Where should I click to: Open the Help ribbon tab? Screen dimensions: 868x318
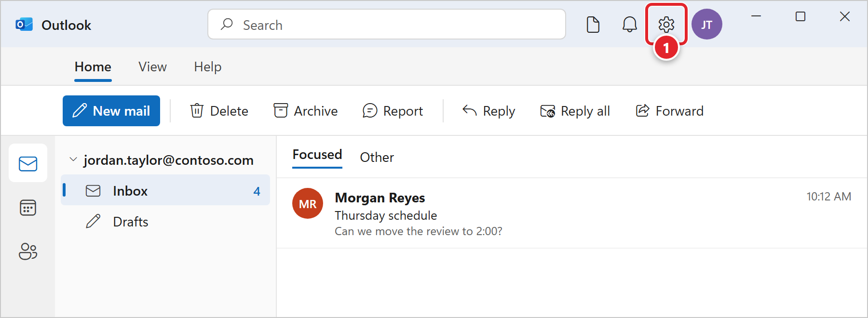coord(208,66)
